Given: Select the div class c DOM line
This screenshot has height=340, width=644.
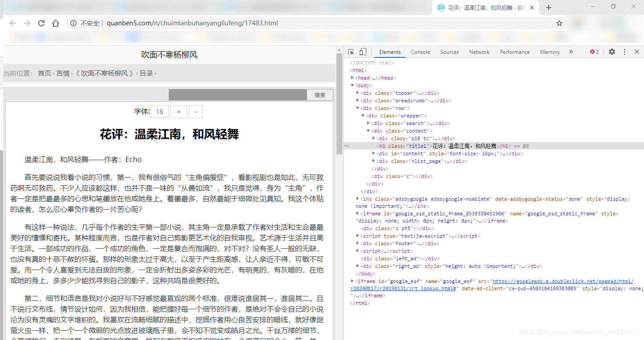Looking at the screenshot, I should 402,176.
